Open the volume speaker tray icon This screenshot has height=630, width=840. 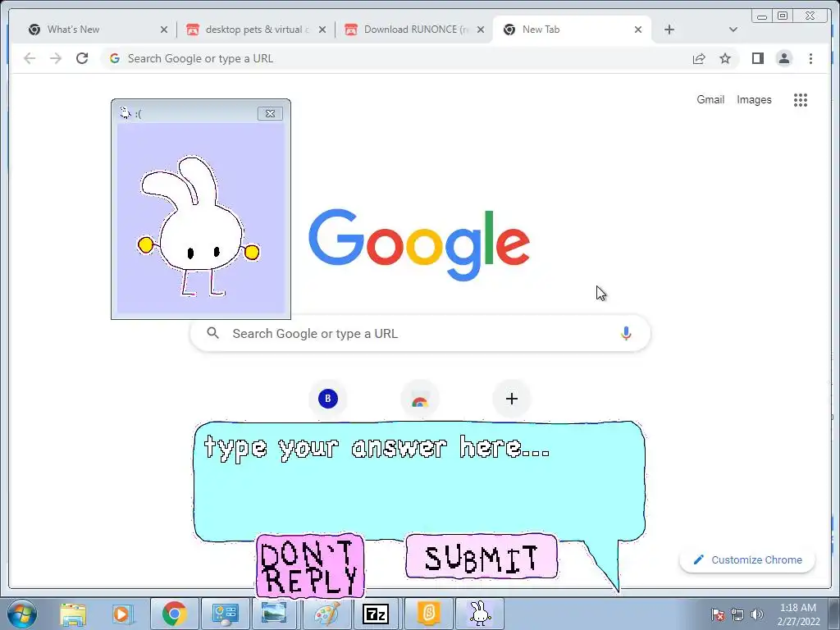click(x=756, y=614)
